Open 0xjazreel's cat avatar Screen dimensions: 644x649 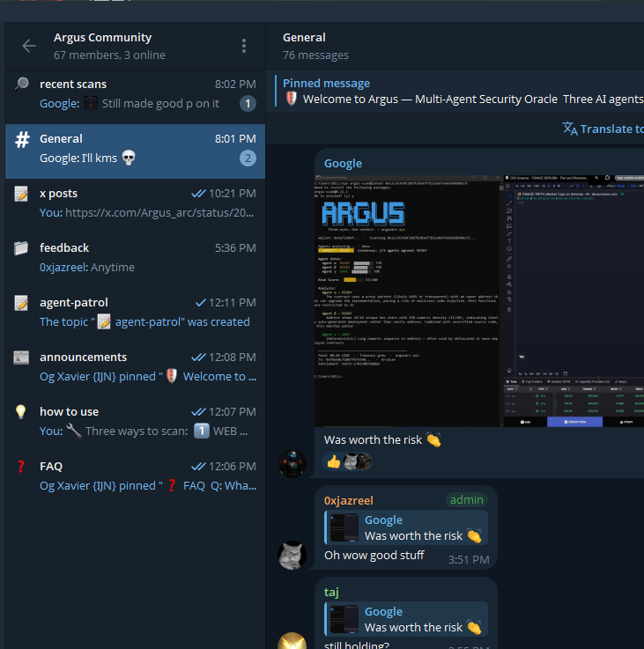[x=292, y=555]
